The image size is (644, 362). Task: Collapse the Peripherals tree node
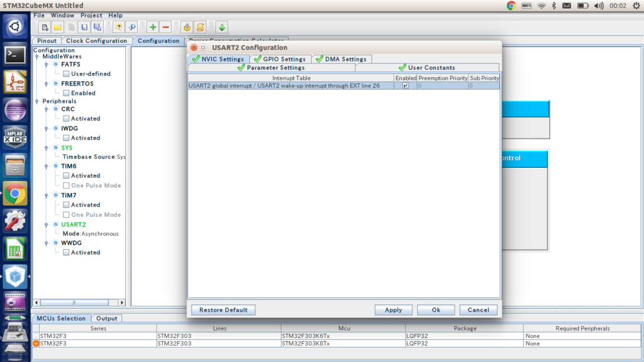tap(37, 101)
